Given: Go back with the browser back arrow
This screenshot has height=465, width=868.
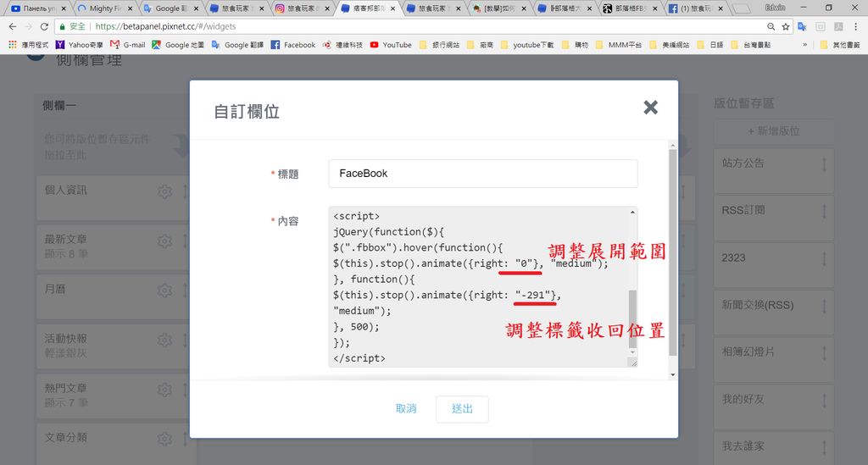Looking at the screenshot, I should [x=12, y=26].
